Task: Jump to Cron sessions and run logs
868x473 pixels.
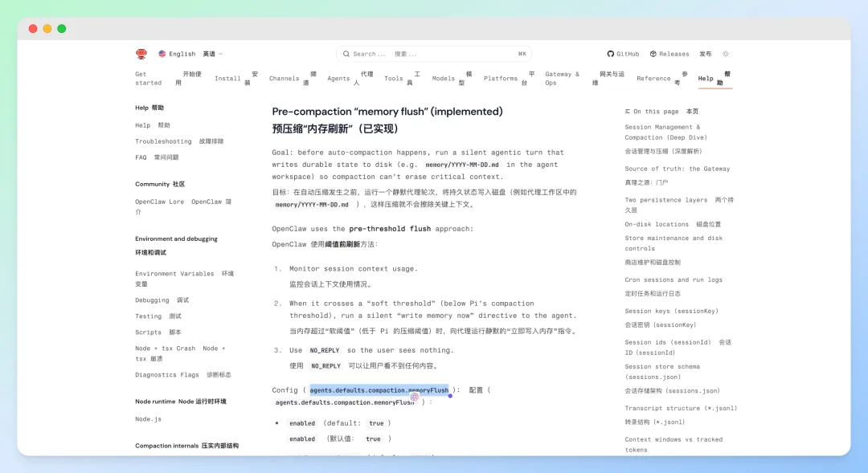Action: [x=674, y=280]
